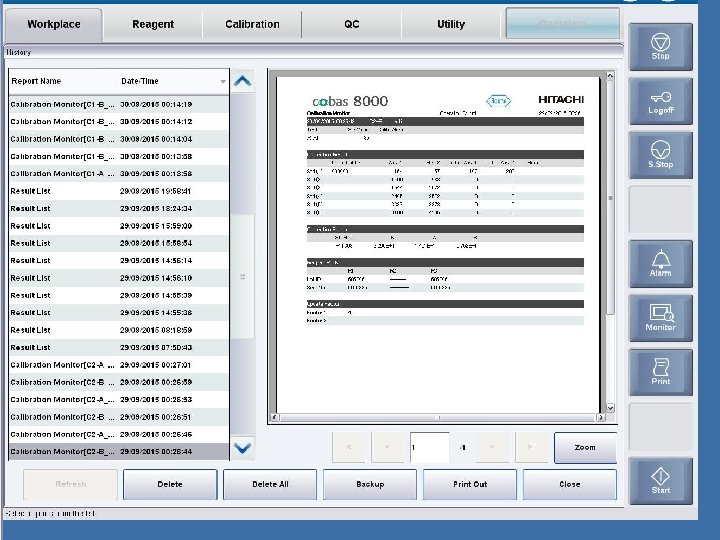
Task: Click the Delete All button
Action: point(270,484)
